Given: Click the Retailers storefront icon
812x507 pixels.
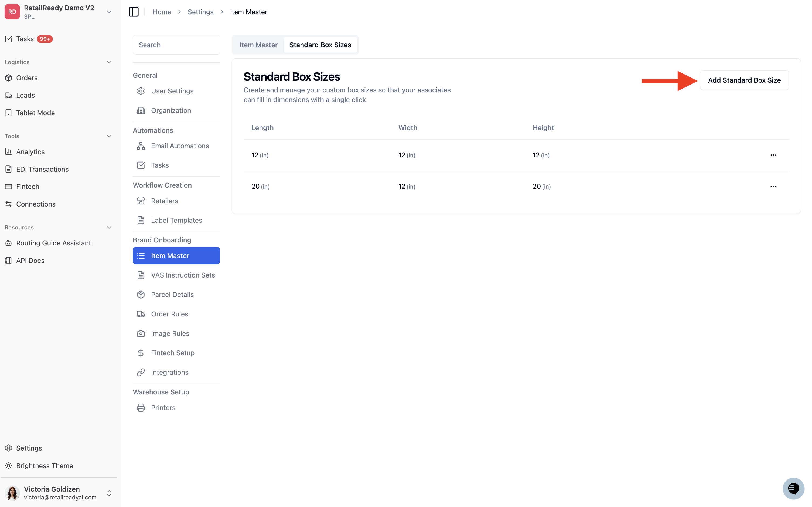Looking at the screenshot, I should click(141, 201).
